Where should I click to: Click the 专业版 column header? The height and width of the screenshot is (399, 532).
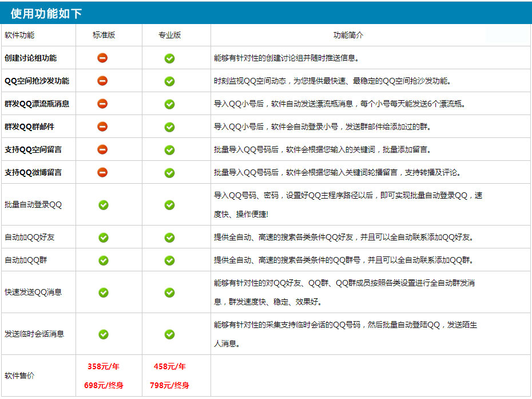170,35
